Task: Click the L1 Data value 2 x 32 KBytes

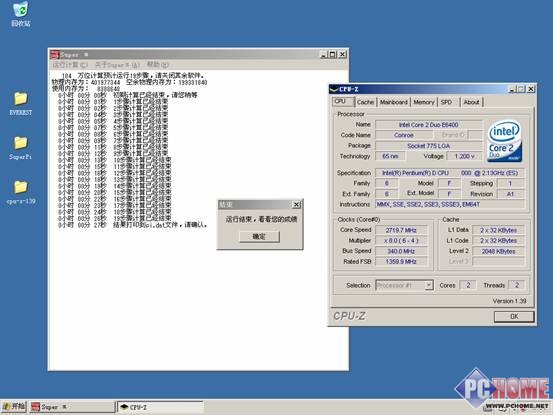Action: 498,230
